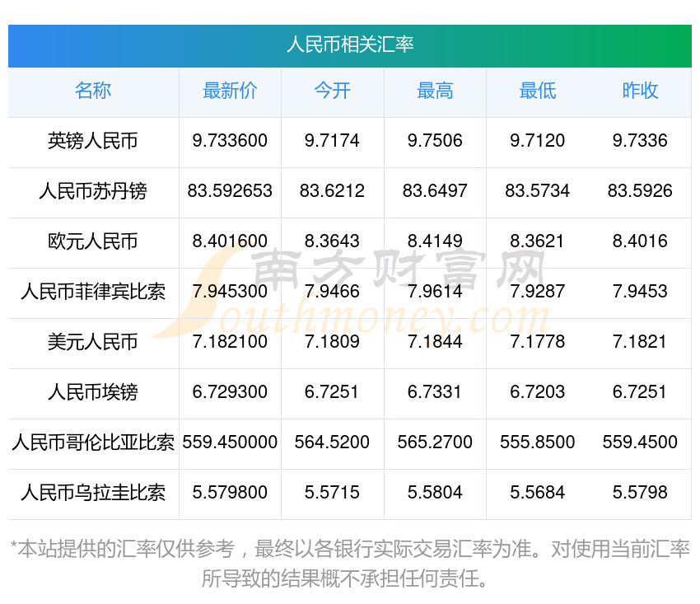The height and width of the screenshot is (604, 700).
Task: Click opening value 7.1809
Action: 332,342
